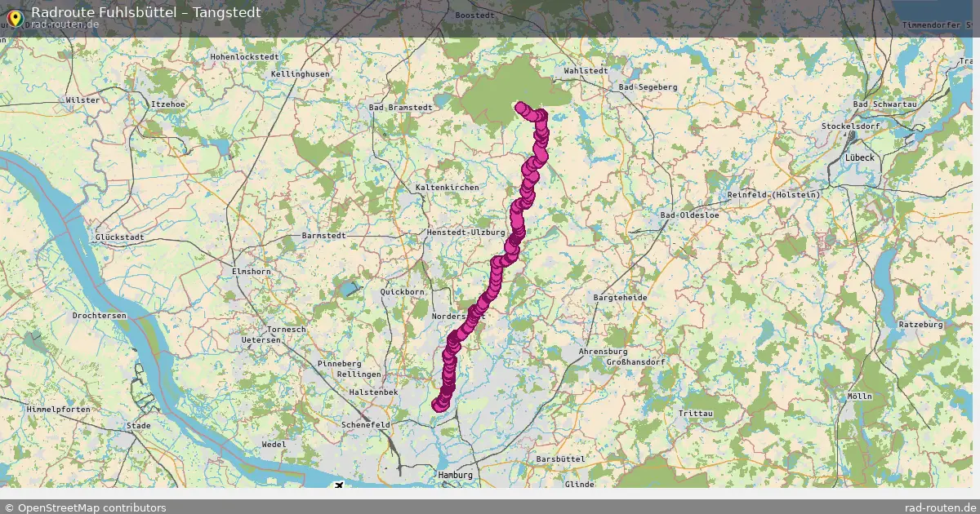Select the Bad Schwartau label
The width and height of the screenshot is (980, 514).
coord(884,104)
